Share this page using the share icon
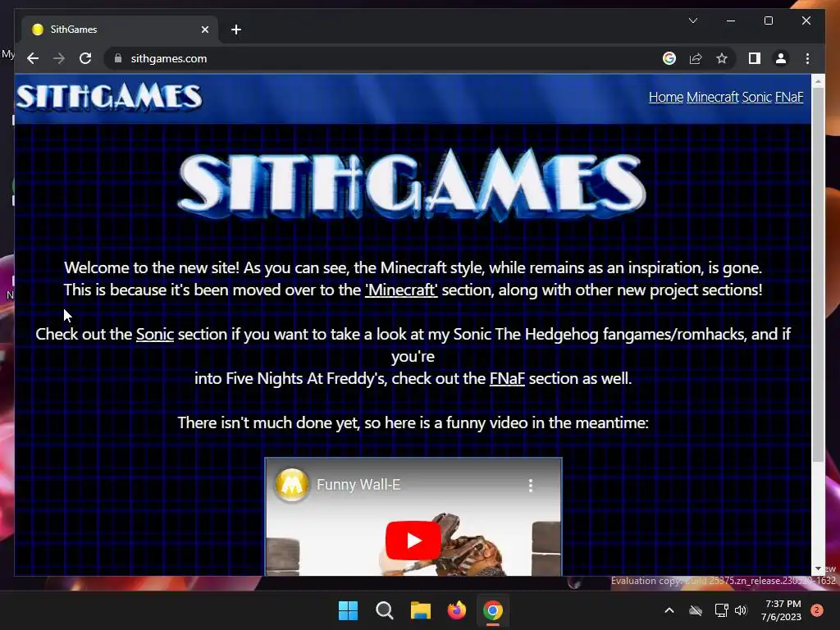 [696, 58]
